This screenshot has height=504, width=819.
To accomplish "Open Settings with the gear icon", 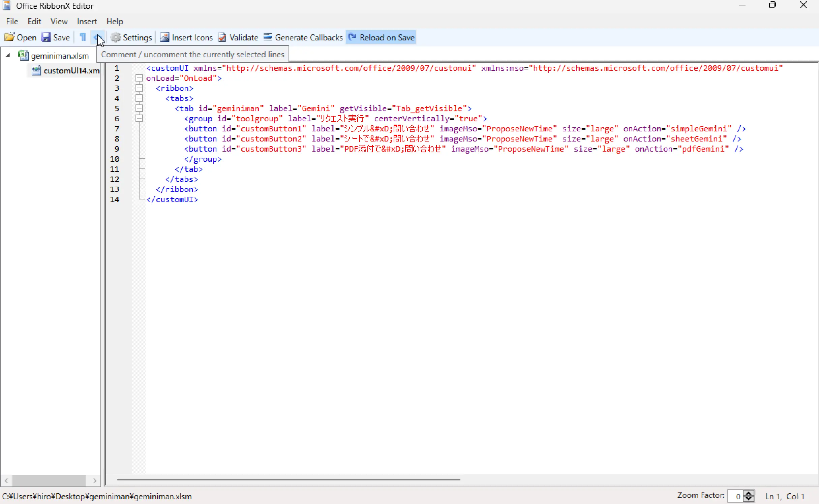I will (x=116, y=37).
